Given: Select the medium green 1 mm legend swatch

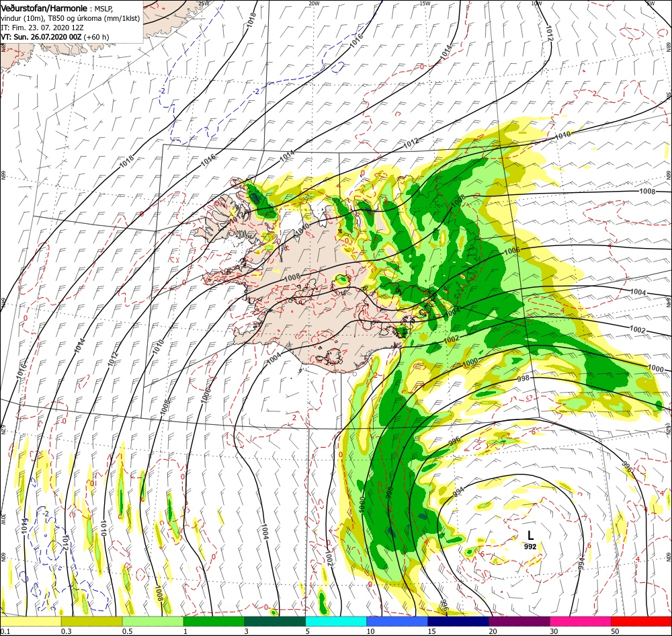Looking at the screenshot, I should tap(214, 621).
